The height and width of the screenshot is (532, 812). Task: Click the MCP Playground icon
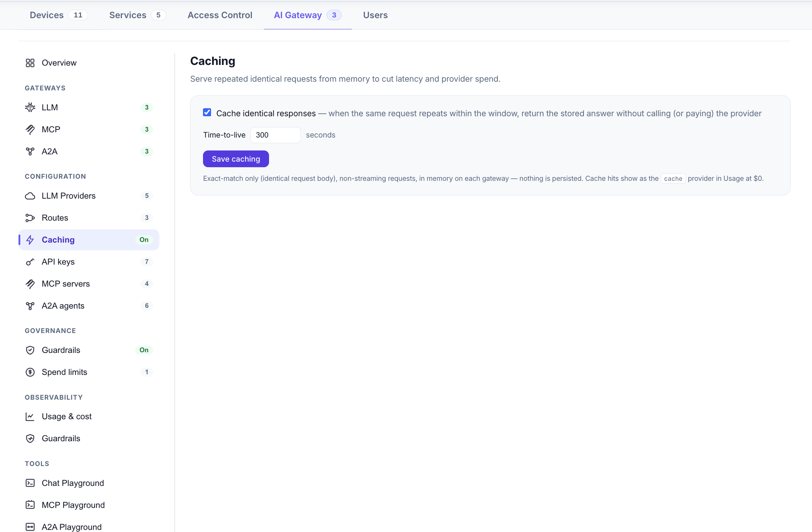(30, 505)
